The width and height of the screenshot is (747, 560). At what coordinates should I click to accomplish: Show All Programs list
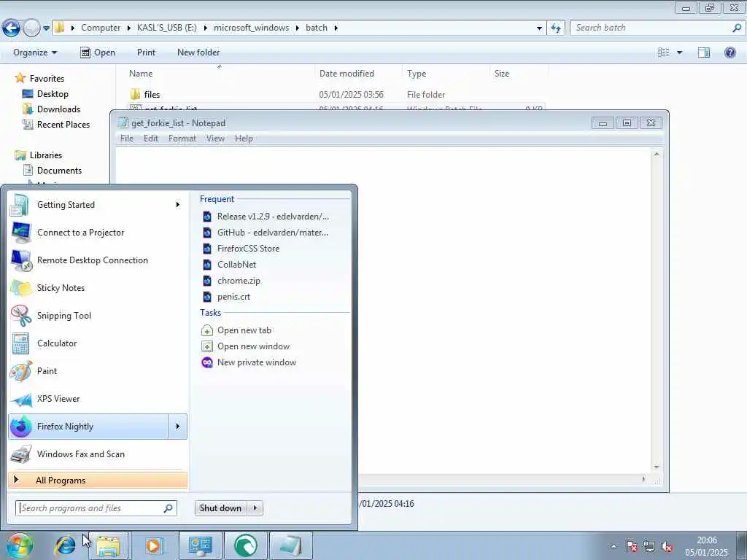pyautogui.click(x=98, y=480)
